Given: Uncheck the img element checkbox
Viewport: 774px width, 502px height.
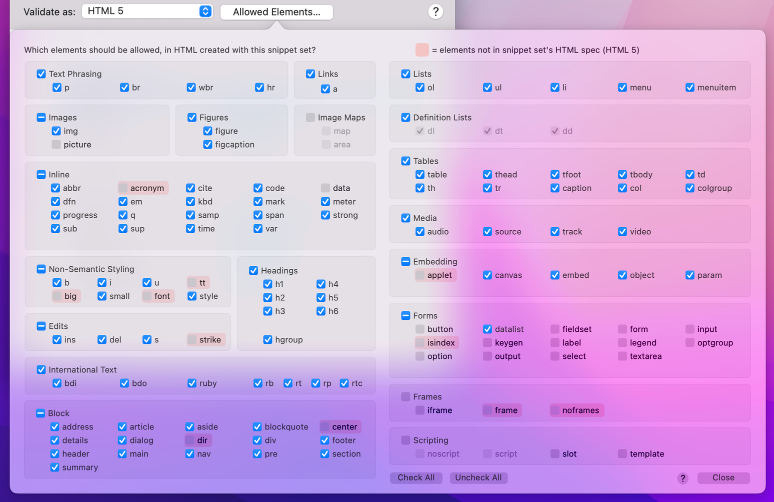Looking at the screenshot, I should coord(56,131).
